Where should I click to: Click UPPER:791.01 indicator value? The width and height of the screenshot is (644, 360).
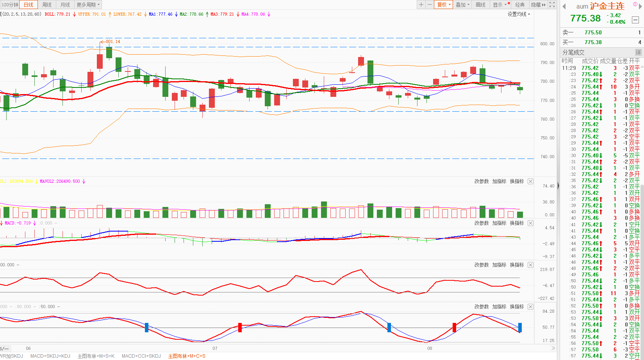[92, 14]
